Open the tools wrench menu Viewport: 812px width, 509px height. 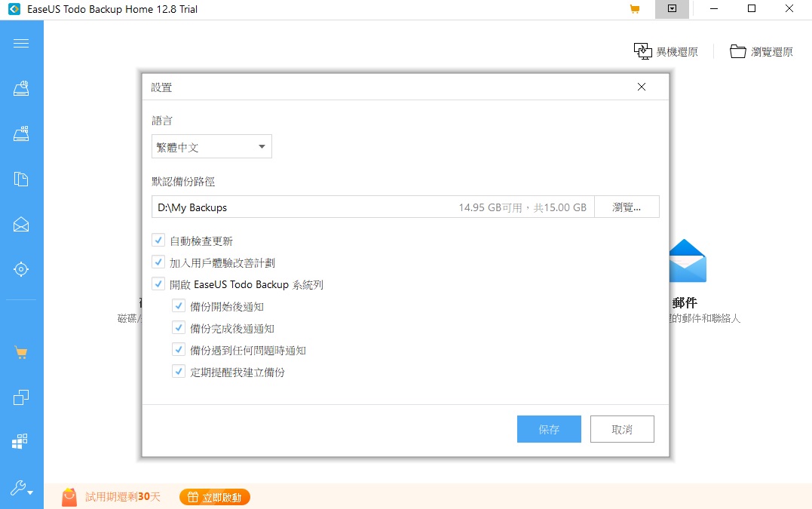click(22, 488)
